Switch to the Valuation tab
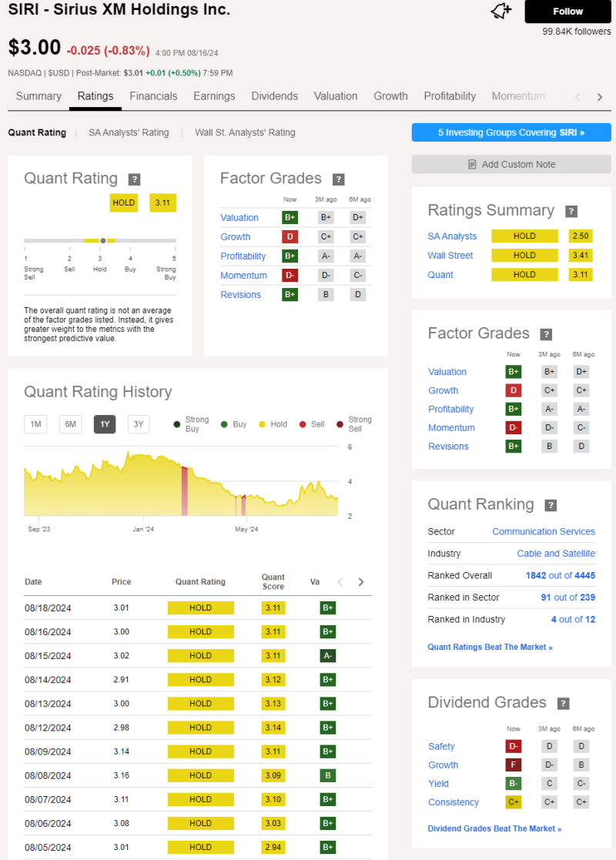This screenshot has width=616, height=860. point(336,96)
